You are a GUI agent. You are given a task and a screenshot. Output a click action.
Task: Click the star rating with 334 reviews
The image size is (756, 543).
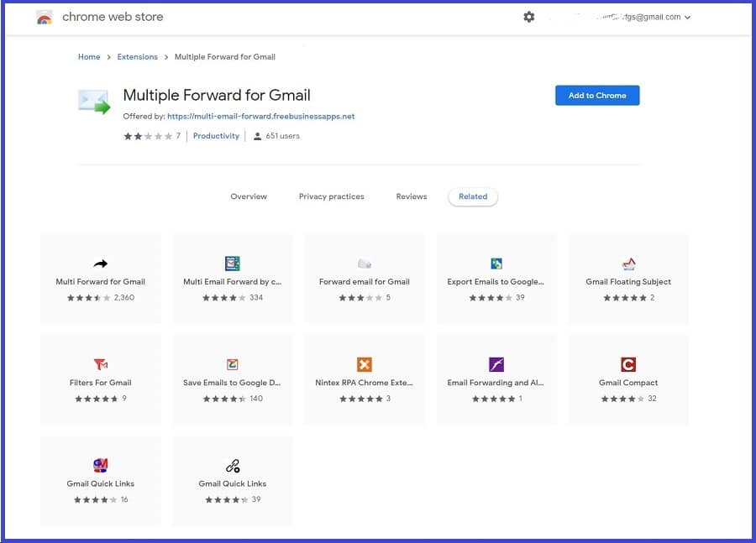224,298
